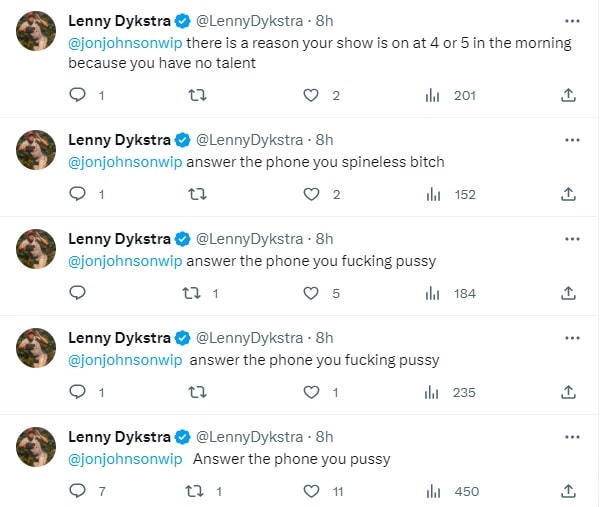Toggle like on the 'no talent' tweet
Image resolution: width=600 pixels, height=507 pixels.
(x=311, y=95)
